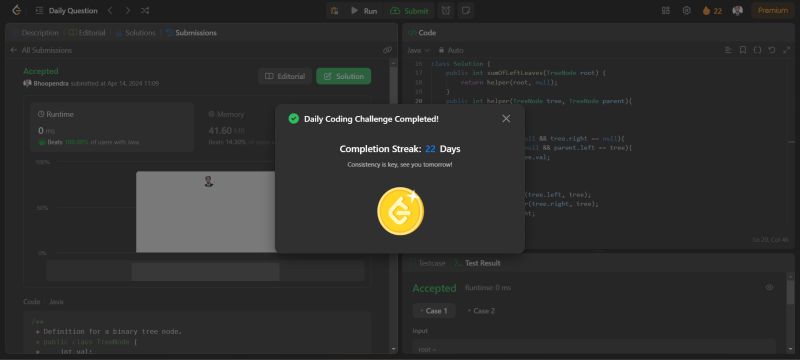Click the LeetCode logo icon
Viewport: 800px width, 360px height.
[x=16, y=10]
